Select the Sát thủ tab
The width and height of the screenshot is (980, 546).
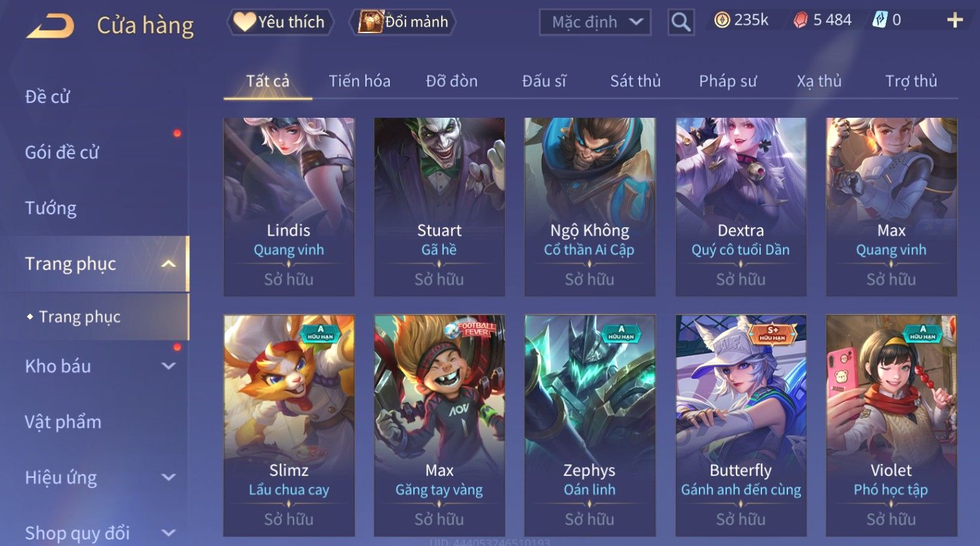point(635,81)
